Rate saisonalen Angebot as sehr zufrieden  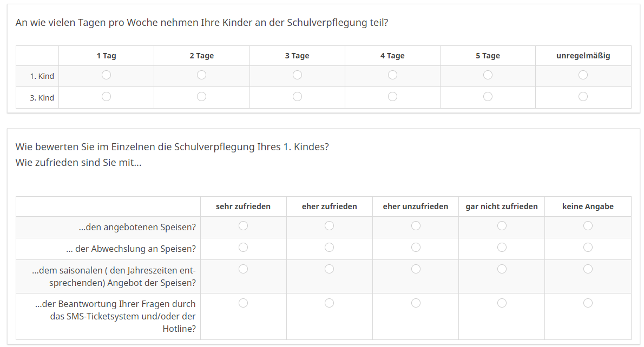pos(244,269)
